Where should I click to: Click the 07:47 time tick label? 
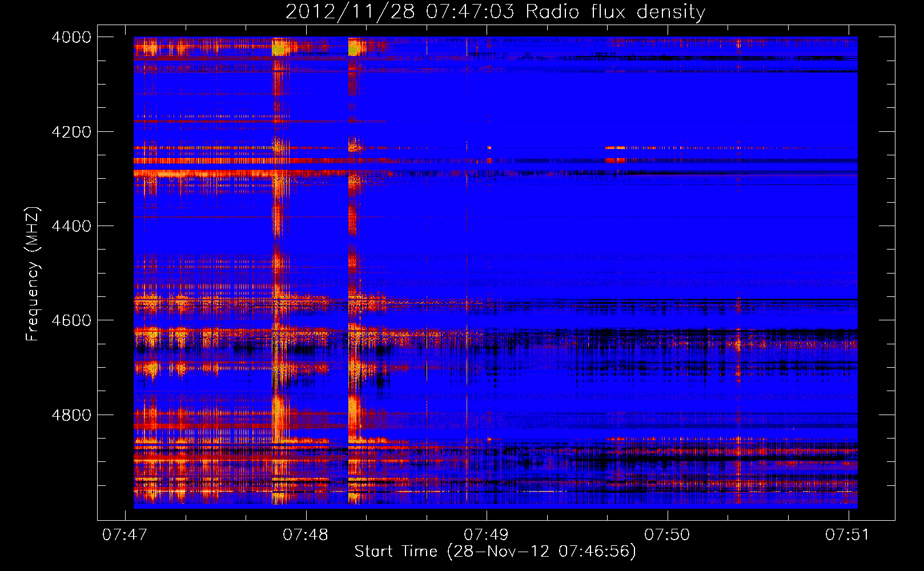click(124, 535)
